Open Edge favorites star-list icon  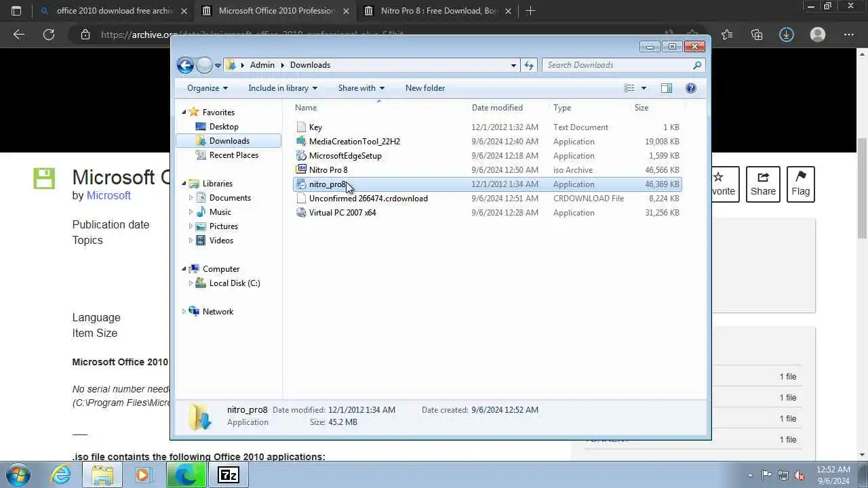click(727, 35)
